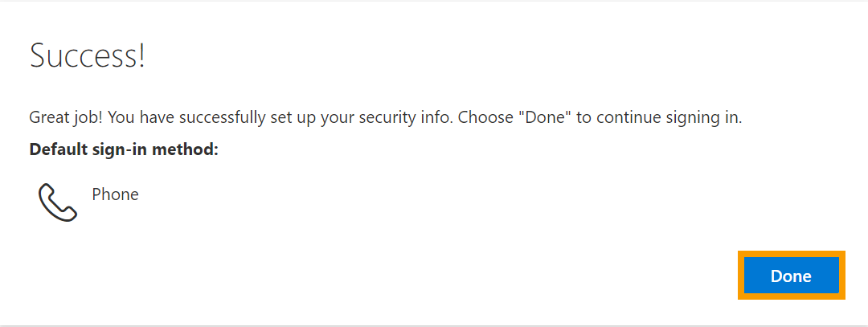Select the phone handset icon
This screenshot has width=868, height=327.
58,202
